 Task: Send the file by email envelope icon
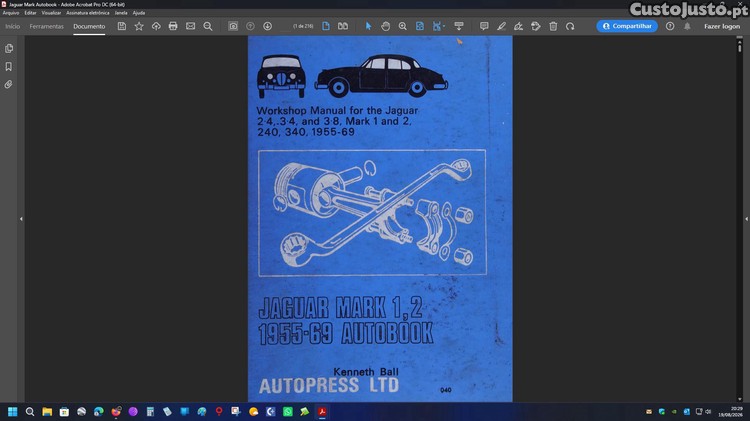[190, 26]
